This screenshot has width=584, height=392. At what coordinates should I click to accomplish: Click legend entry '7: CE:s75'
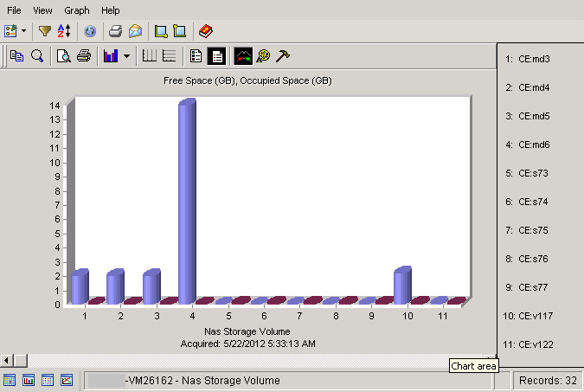tap(527, 230)
